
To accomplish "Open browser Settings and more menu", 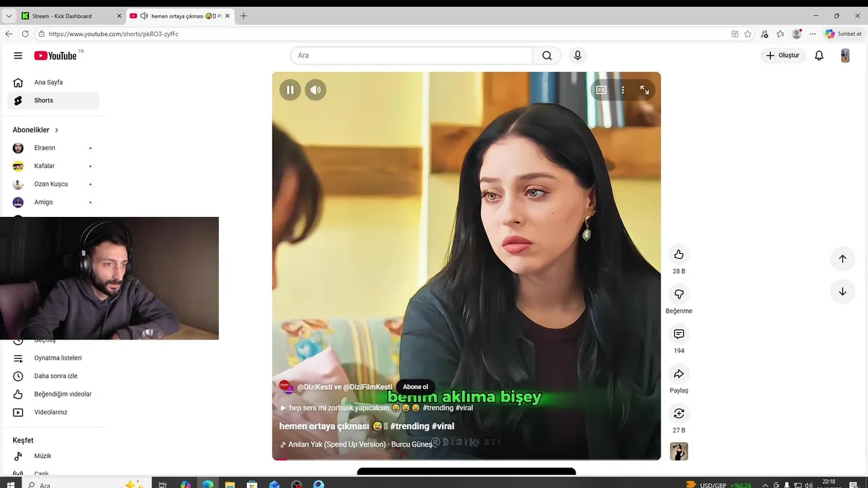I will tap(812, 34).
